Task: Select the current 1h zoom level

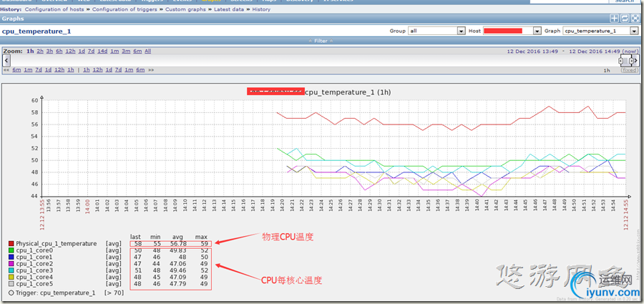Action: 30,51
